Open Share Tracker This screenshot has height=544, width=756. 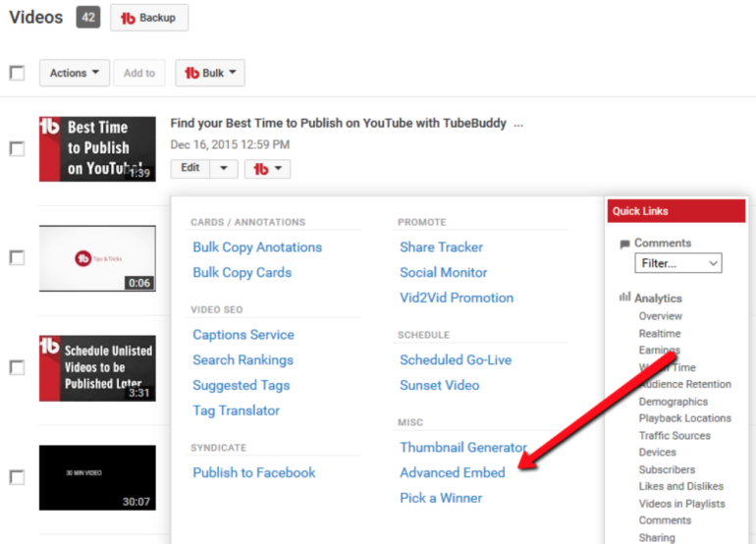click(441, 247)
